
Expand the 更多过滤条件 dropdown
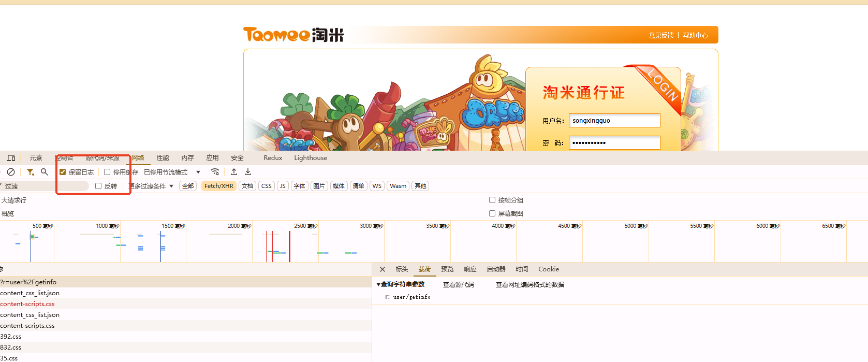point(151,186)
